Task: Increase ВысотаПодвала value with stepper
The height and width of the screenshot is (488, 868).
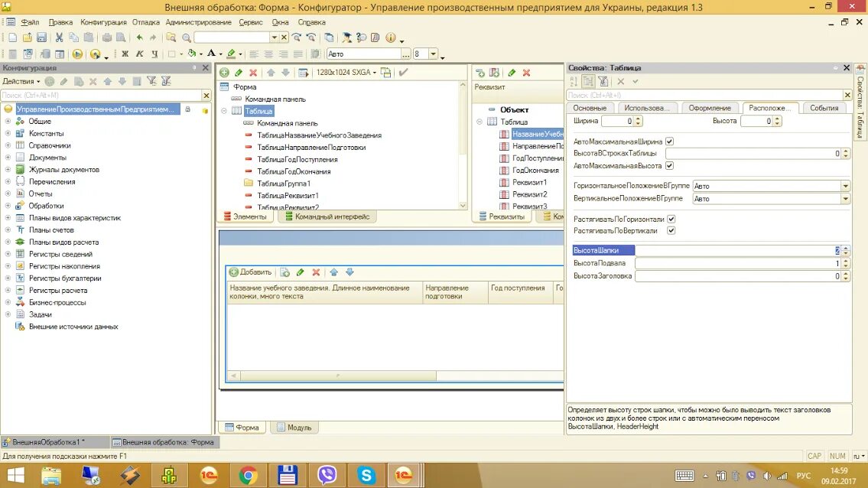Action: pyautogui.click(x=845, y=261)
